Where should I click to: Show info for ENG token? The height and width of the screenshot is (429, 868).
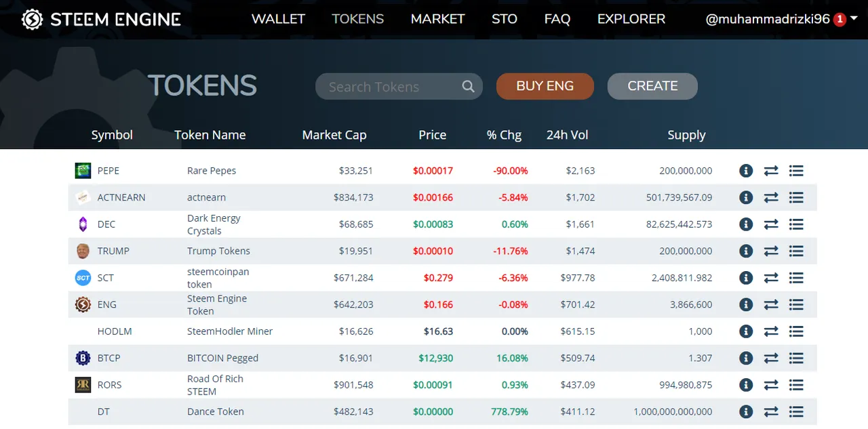coord(746,304)
